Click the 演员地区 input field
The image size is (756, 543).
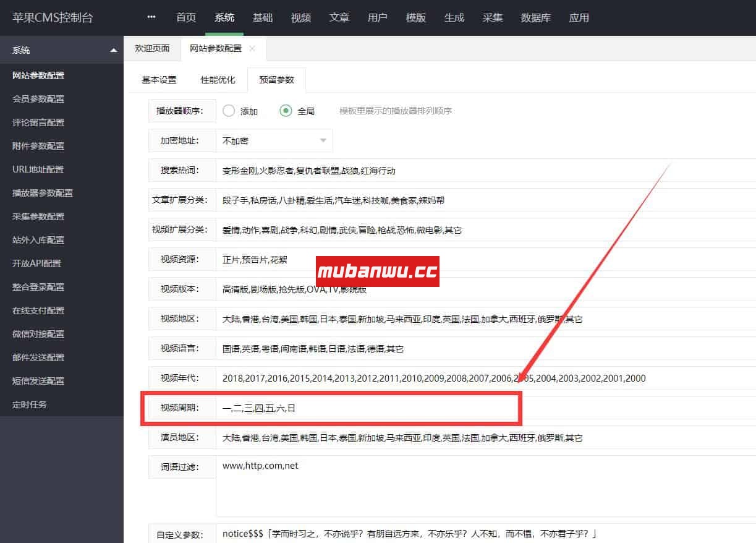486,437
